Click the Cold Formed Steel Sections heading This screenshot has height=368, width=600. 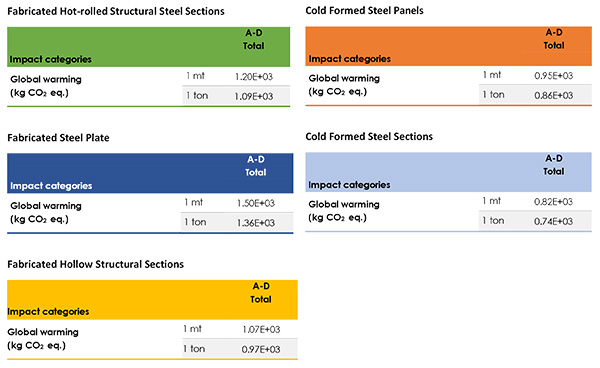(369, 137)
